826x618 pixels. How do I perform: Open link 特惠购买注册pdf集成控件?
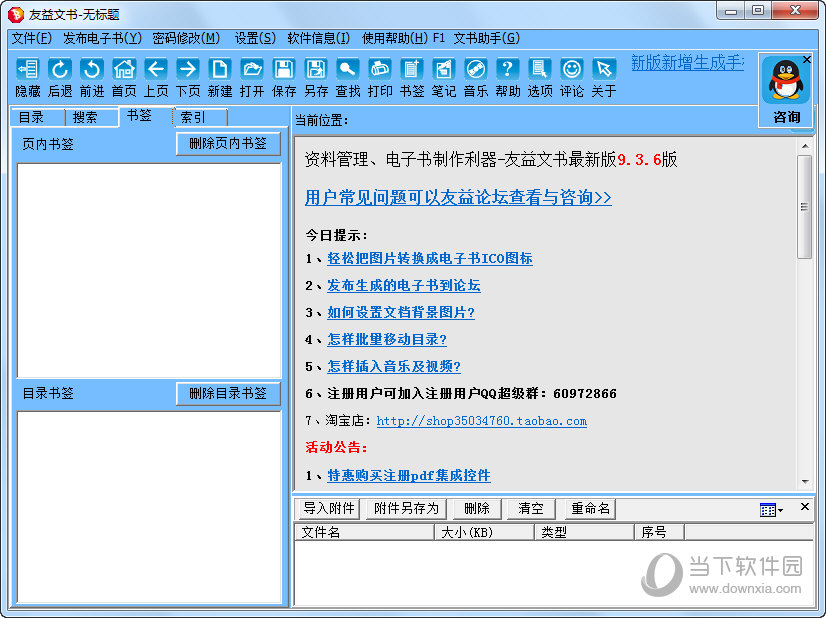pyautogui.click(x=409, y=475)
